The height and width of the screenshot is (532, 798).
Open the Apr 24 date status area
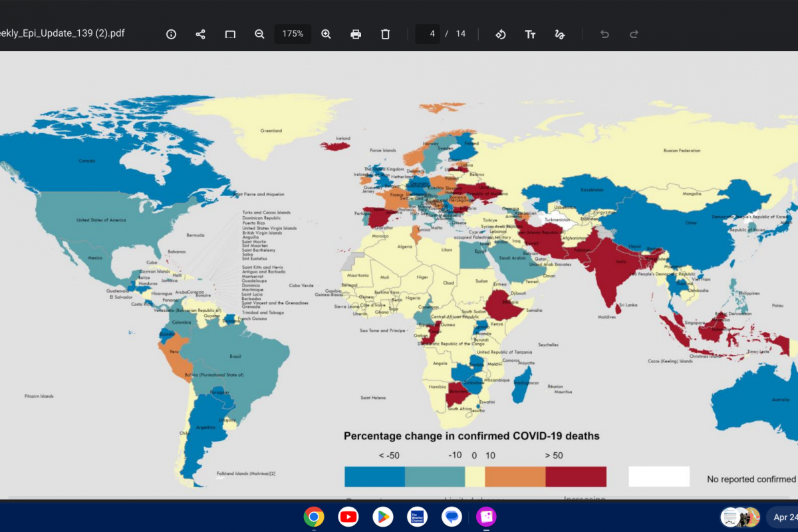782,517
